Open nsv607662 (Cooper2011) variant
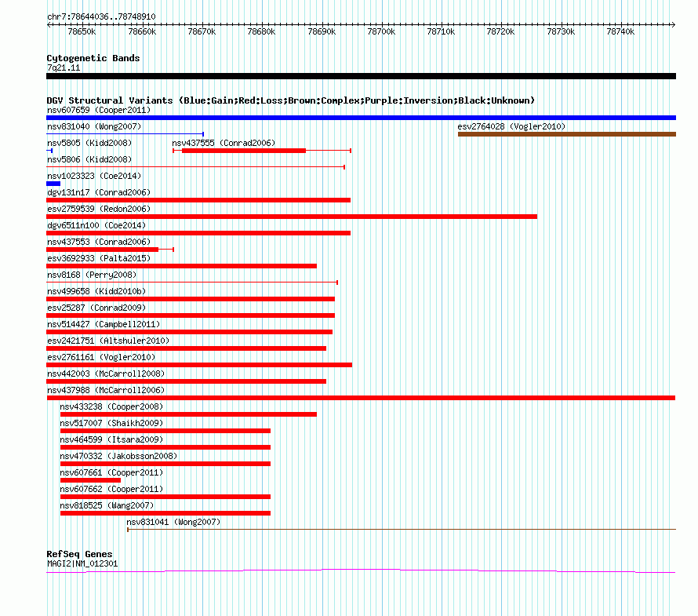The height and width of the screenshot is (616, 698). [111, 489]
